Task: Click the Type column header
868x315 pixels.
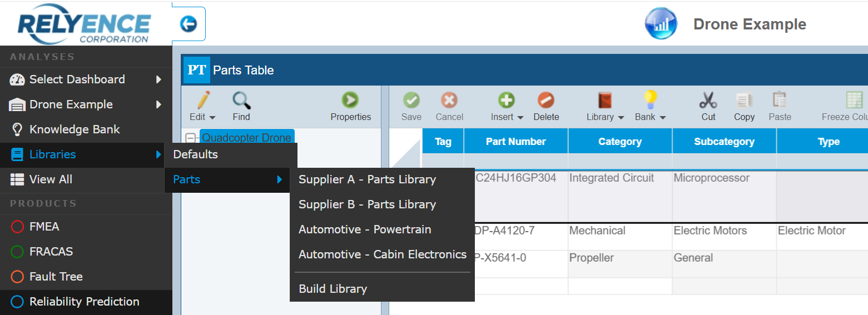Action: point(823,141)
